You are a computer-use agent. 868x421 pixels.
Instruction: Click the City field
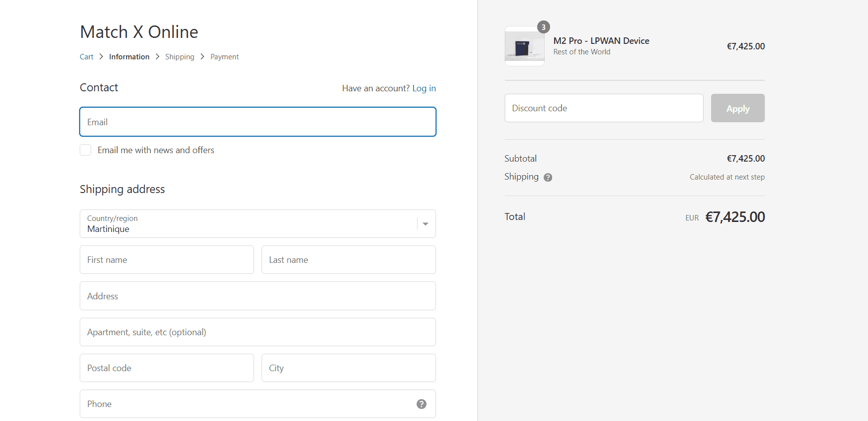[x=349, y=368]
